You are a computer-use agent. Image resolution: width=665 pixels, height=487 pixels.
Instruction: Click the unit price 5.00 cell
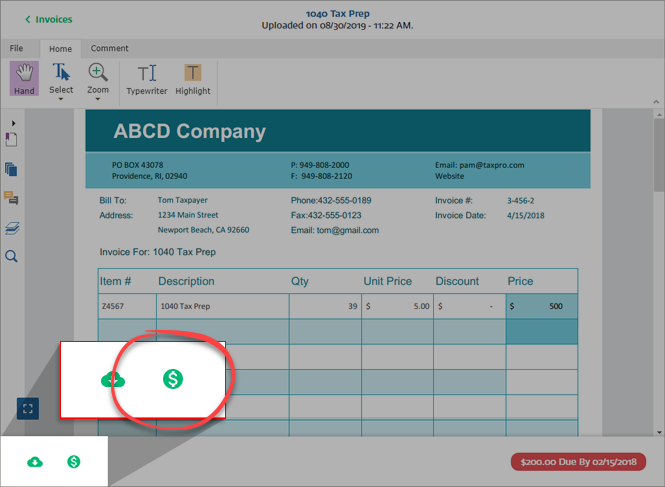397,306
